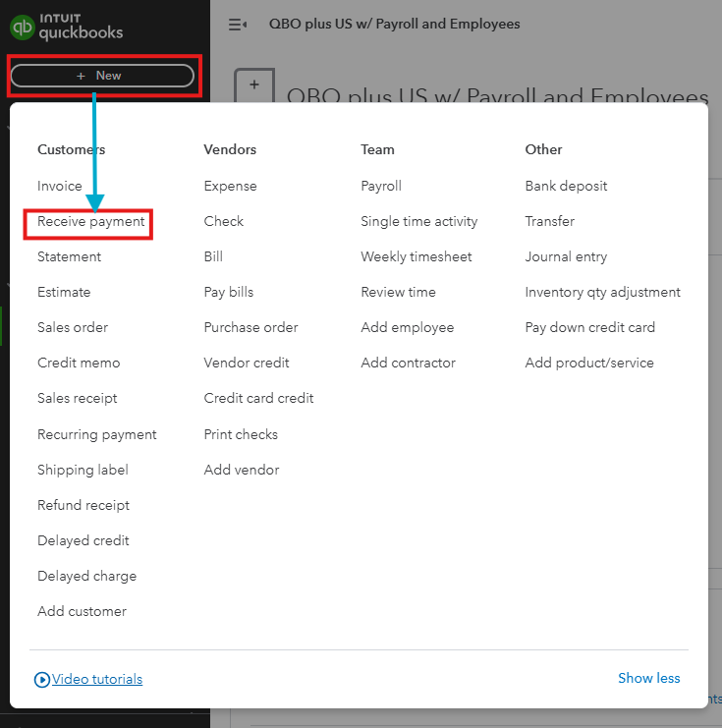This screenshot has height=728, width=722.
Task: Choose Pay bills under Vendors
Action: coord(229,292)
